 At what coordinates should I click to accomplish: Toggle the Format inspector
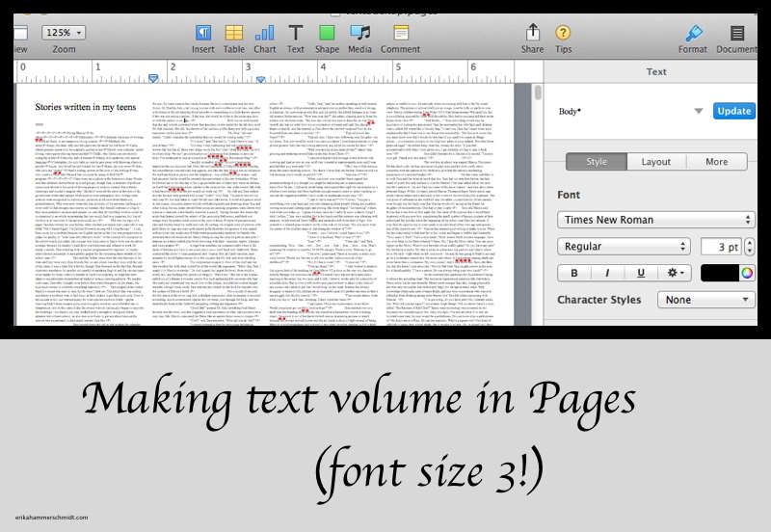point(693,34)
